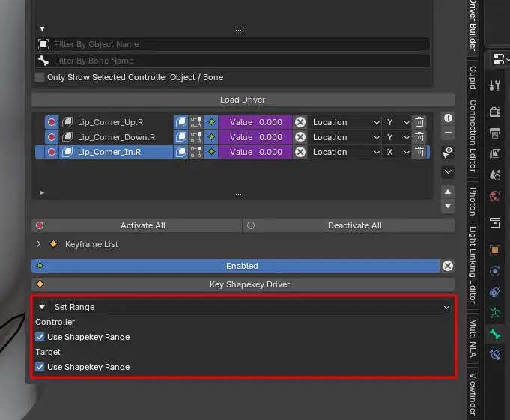Screen dimensions: 510x420
Task: Open the Bone properties green icon
Action: [x=494, y=334]
